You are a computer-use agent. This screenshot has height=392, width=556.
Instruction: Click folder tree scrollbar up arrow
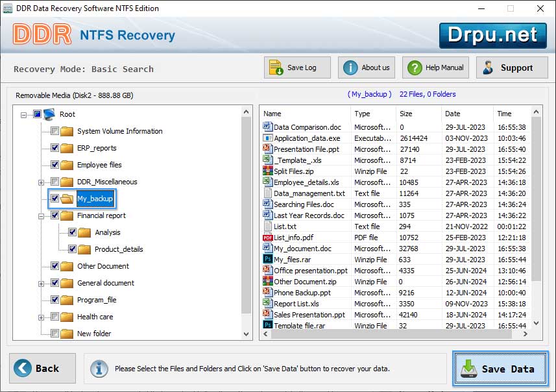[x=246, y=112]
